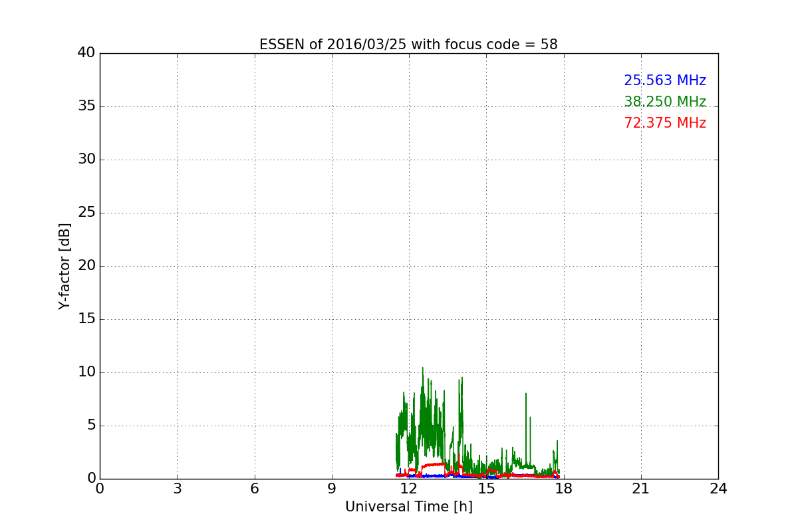Click the y-axis tick label 30

pyautogui.click(x=86, y=160)
